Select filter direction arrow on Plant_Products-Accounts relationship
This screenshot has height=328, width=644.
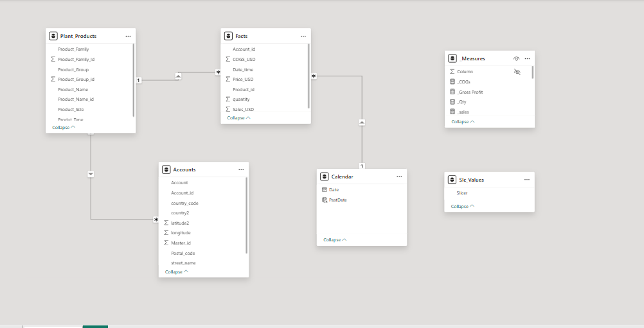click(91, 174)
